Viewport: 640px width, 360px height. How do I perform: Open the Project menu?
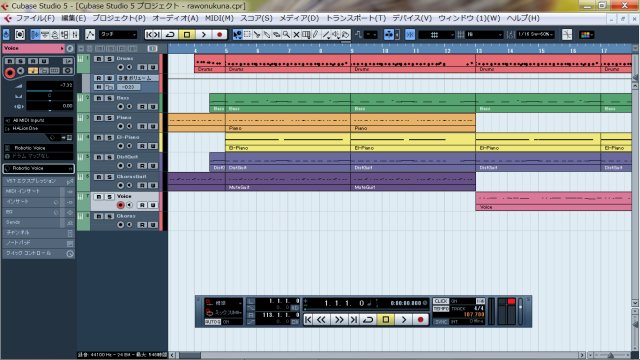[x=119, y=18]
